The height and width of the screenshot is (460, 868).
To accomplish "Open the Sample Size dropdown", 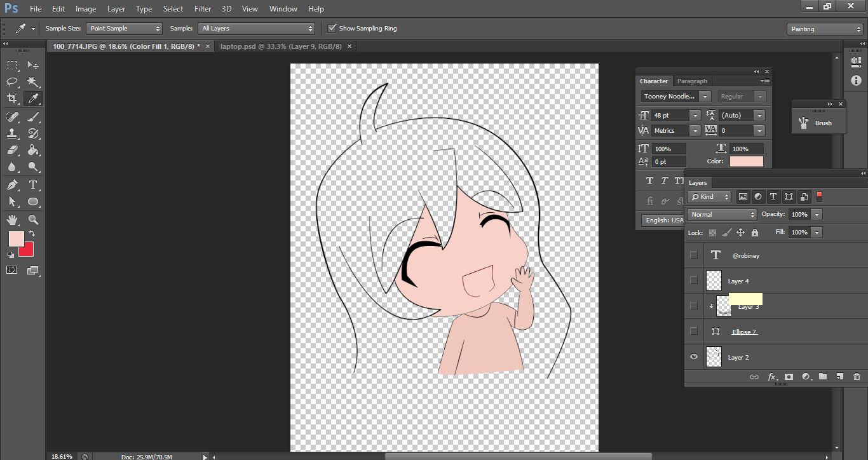I will coord(125,29).
